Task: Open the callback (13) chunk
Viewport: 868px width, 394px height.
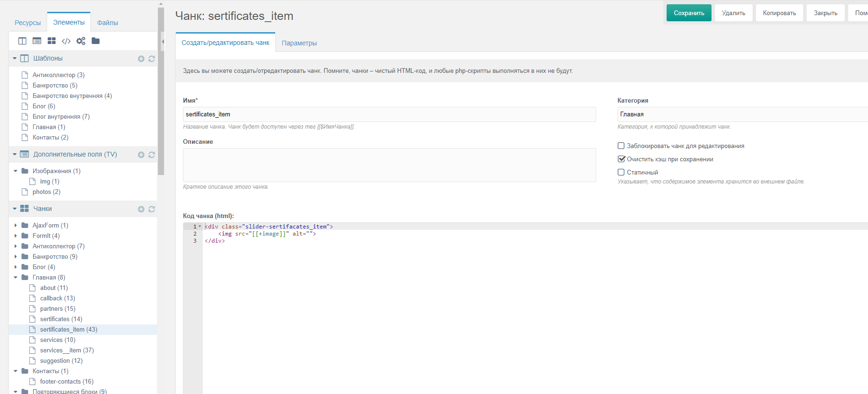Action: [58, 298]
